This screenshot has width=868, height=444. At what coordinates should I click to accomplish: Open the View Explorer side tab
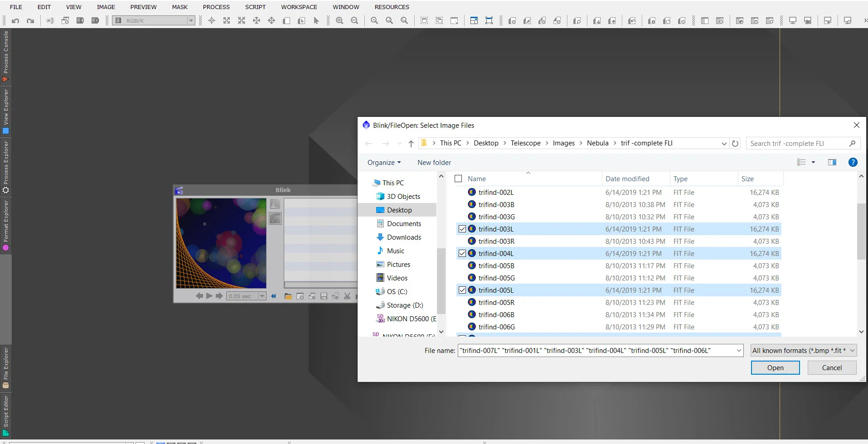[5, 111]
